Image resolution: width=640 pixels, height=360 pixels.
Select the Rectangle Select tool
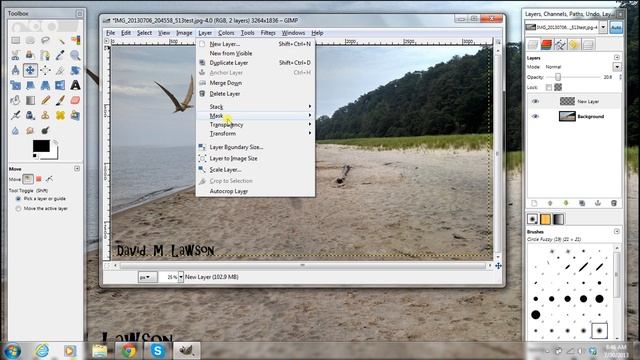click(x=16, y=40)
